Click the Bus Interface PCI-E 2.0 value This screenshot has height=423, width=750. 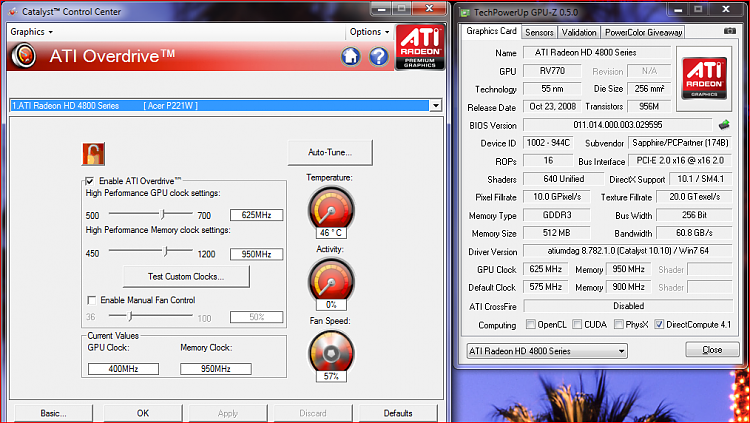click(680, 161)
